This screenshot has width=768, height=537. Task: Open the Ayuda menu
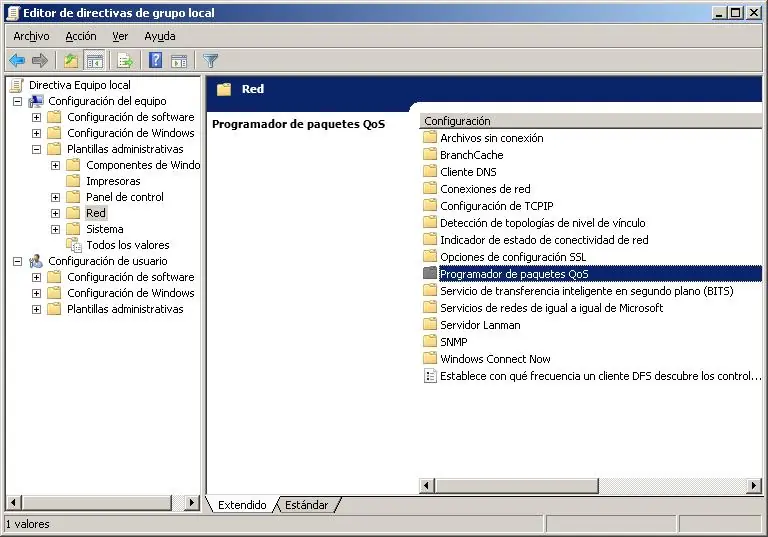pyautogui.click(x=160, y=36)
